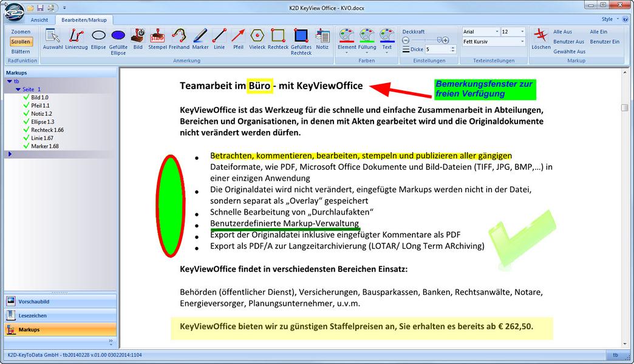The width and height of the screenshot is (634, 364).
Task: Collapse the tb user tree node
Action: click(x=10, y=81)
